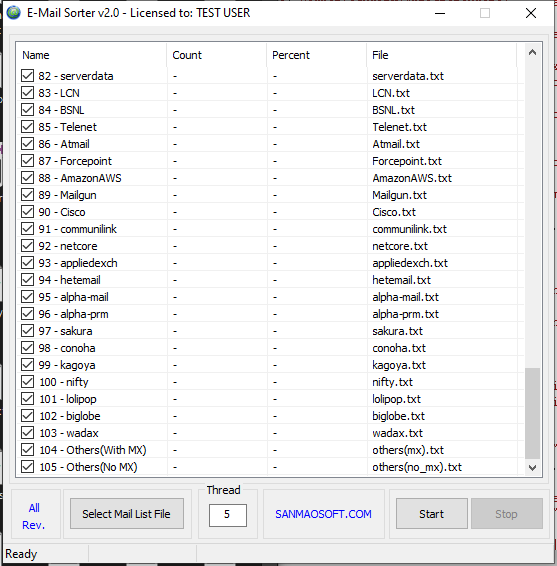Open the SANMAOSOFT.COM link
The width and height of the screenshot is (557, 566).
(323, 514)
